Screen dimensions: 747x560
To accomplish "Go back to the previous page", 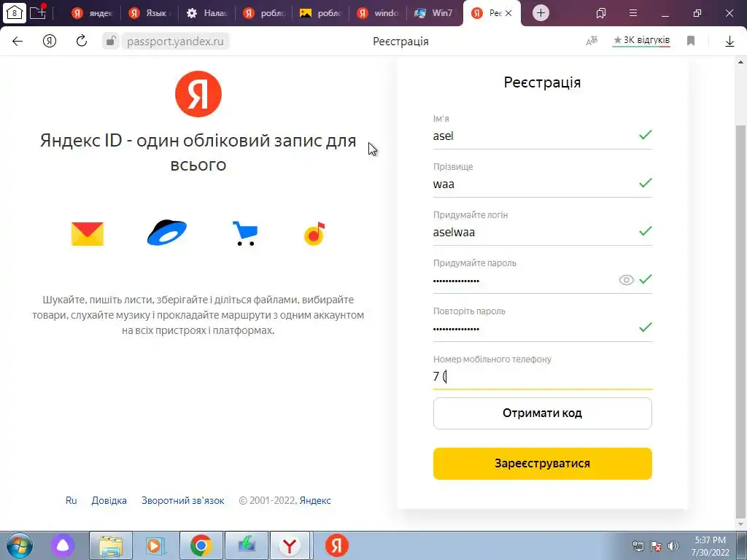I will pyautogui.click(x=18, y=42).
